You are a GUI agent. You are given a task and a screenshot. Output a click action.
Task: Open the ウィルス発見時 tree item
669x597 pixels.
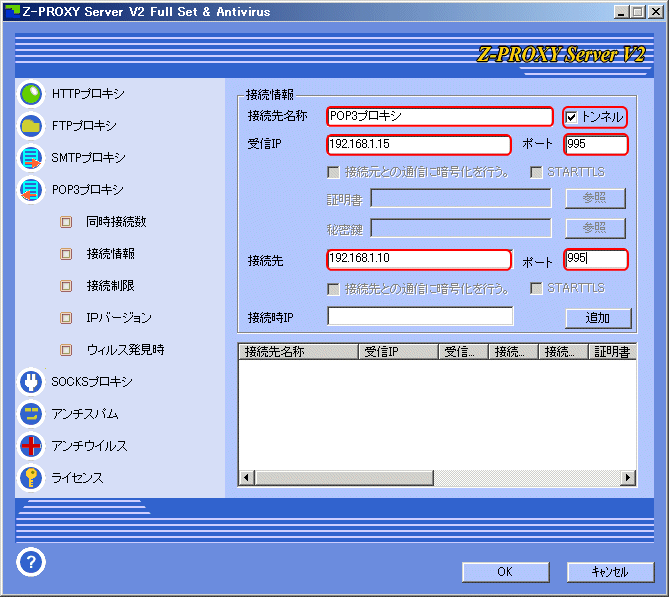(x=125, y=350)
